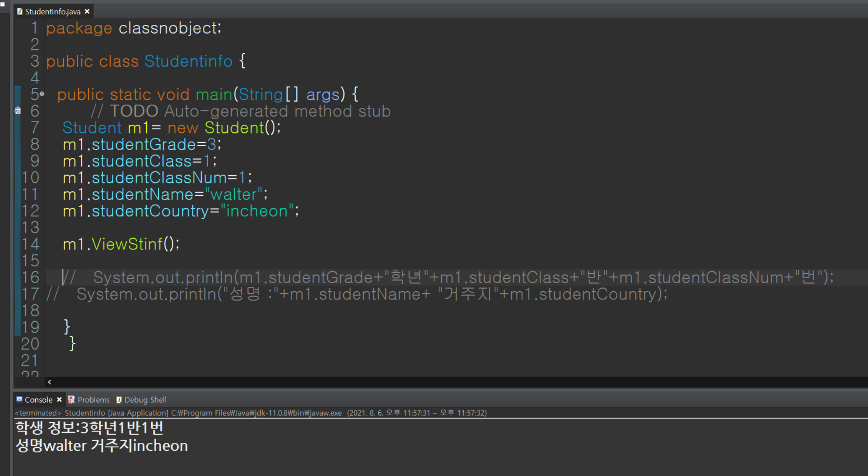868x476 pixels.
Task: Click the Console monitor icon
Action: (19, 399)
